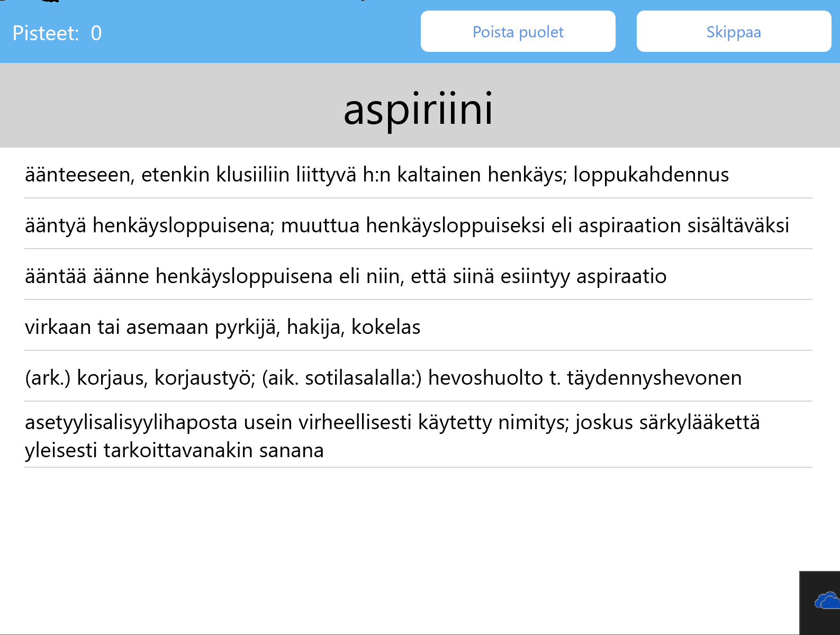This screenshot has height=635, width=840.
Task: Choose the answer starting '(ark.) korjaus, korjaustyö'
Action: [x=383, y=378]
